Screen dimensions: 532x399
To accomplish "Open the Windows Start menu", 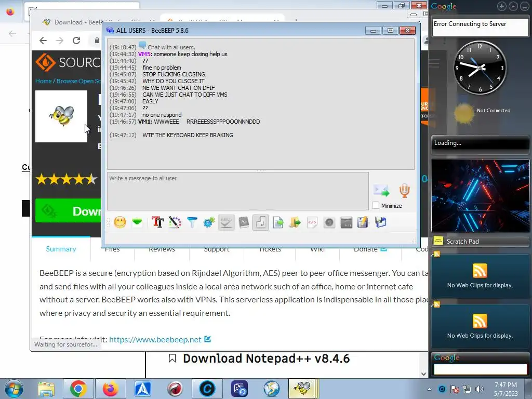I will click(x=14, y=389).
